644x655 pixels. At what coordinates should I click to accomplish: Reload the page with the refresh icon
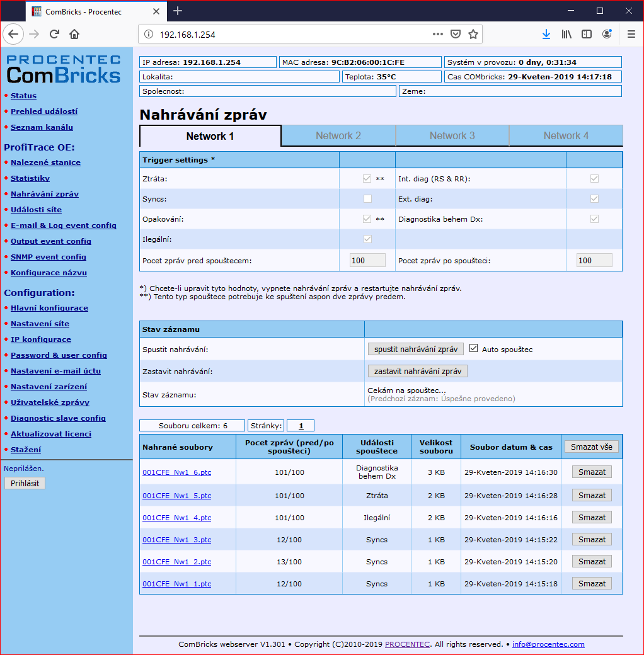tap(54, 34)
